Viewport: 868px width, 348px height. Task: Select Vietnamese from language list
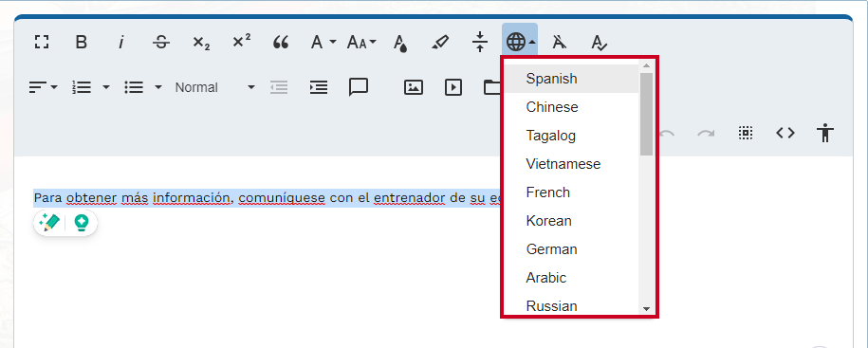pyautogui.click(x=571, y=164)
